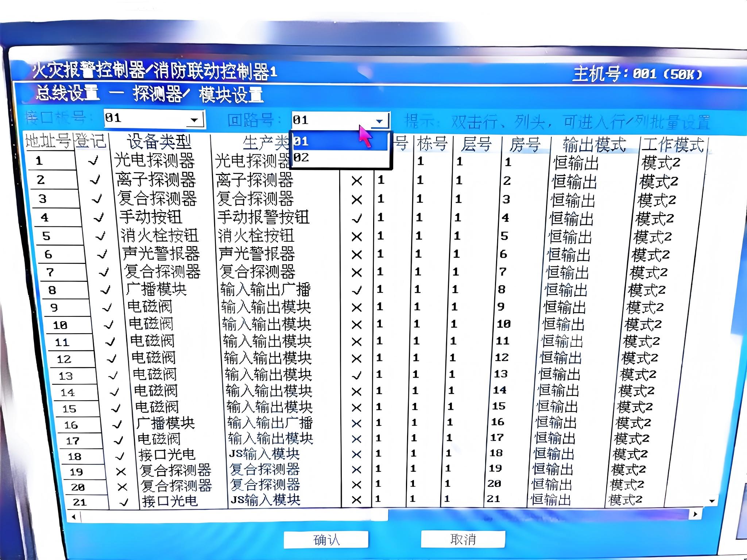
Task: Click the 取消 button
Action: point(462,539)
